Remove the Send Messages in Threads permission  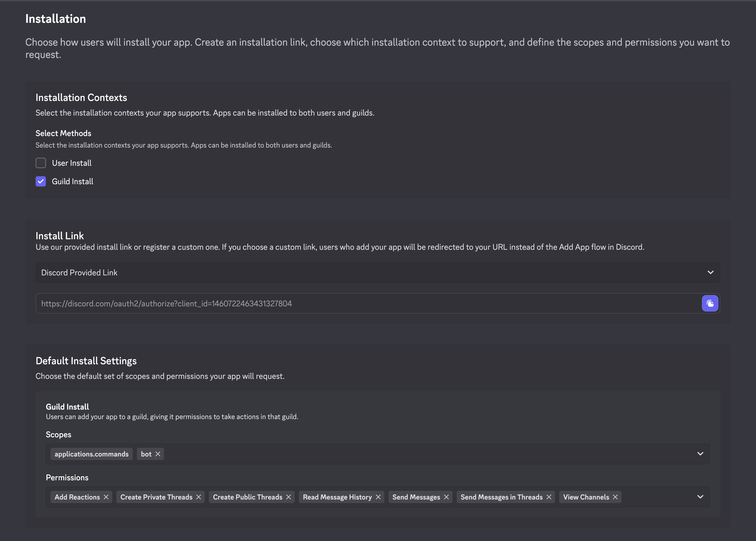pos(550,497)
